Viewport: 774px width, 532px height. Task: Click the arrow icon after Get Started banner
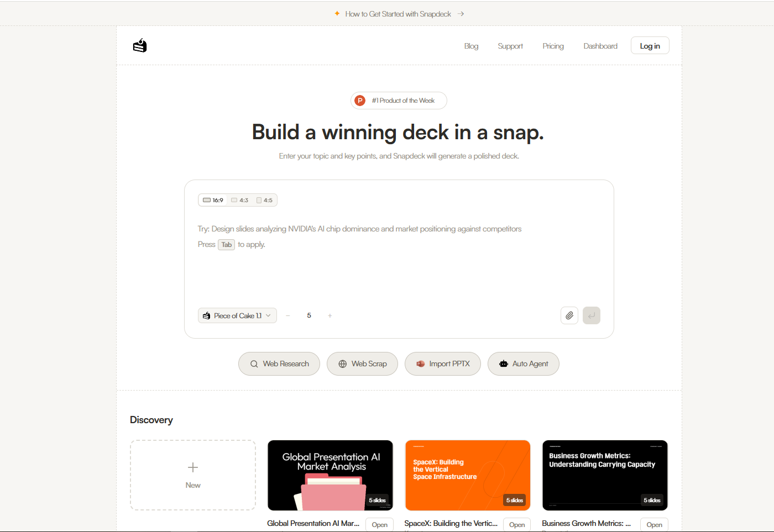[461, 14]
